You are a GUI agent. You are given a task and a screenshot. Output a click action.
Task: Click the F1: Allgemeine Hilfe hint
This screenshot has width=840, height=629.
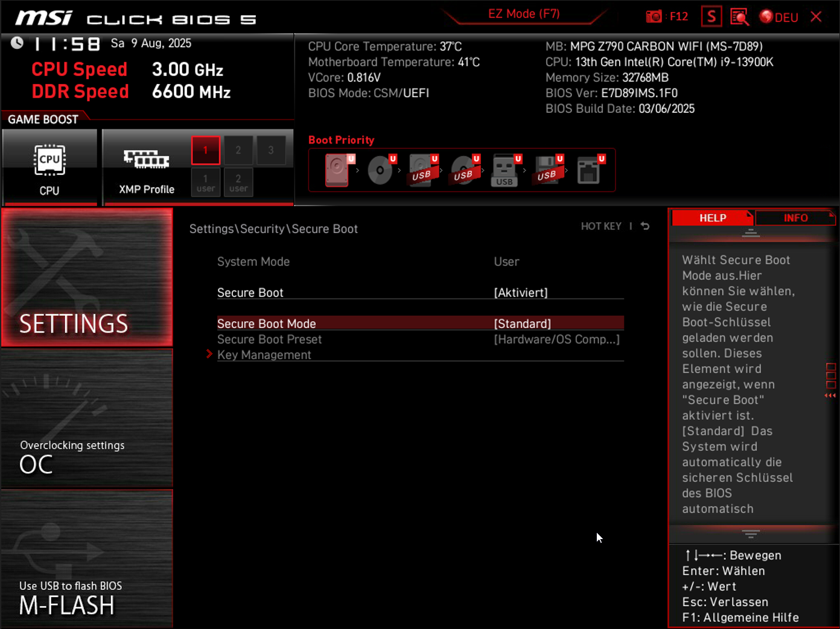[x=740, y=618]
